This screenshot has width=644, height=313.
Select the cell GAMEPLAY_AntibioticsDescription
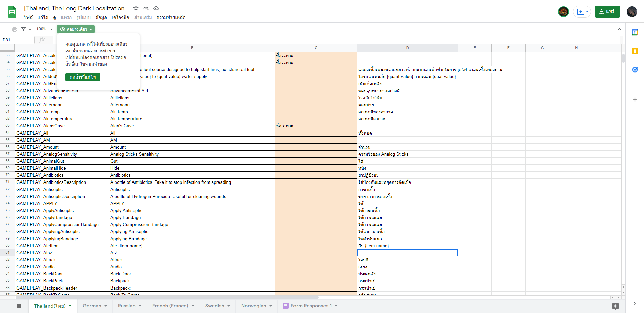click(62, 182)
